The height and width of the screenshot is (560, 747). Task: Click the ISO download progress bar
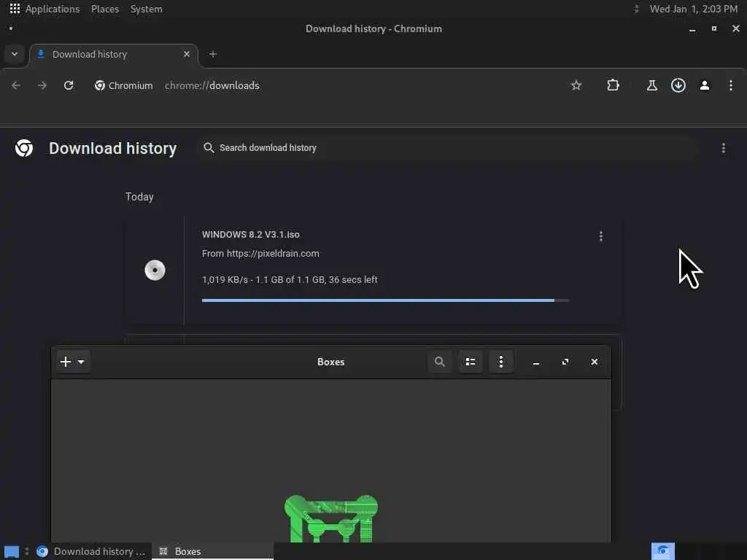385,300
